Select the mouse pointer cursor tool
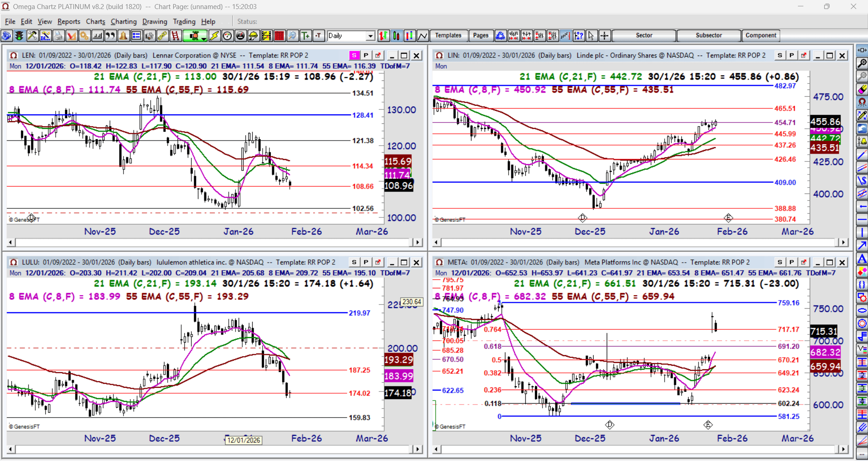Viewport: 868px width, 461px height. (591, 36)
